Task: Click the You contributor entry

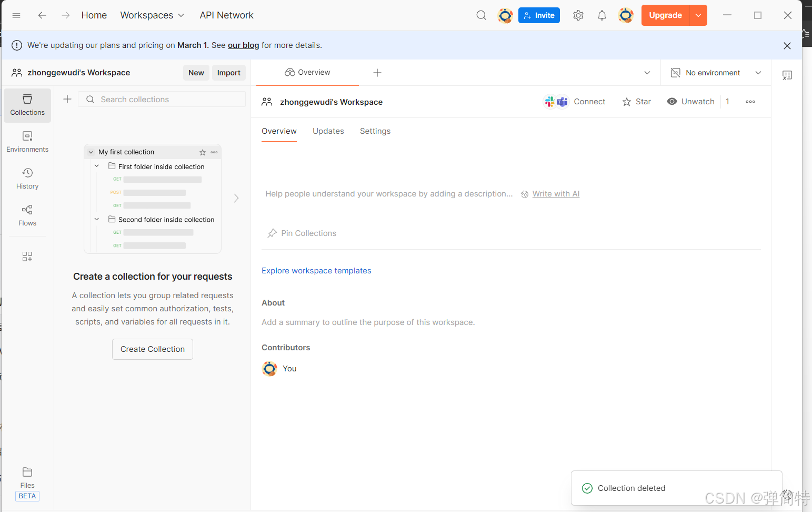Action: click(279, 369)
